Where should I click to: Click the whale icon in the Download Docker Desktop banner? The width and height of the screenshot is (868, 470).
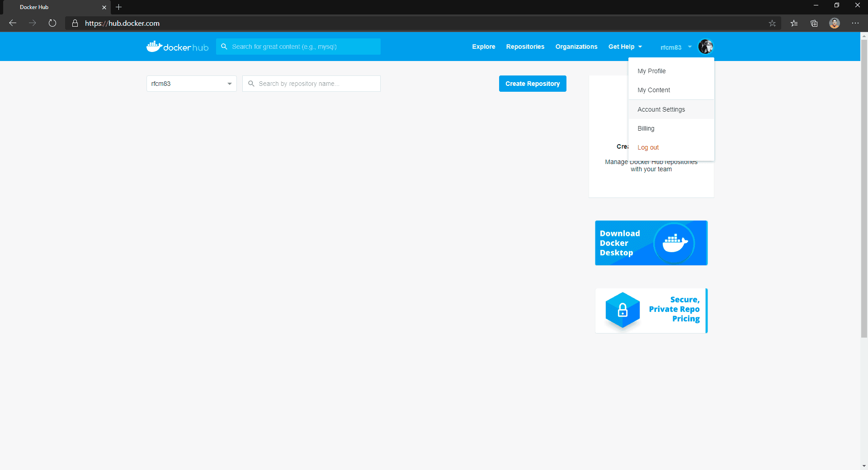click(675, 243)
